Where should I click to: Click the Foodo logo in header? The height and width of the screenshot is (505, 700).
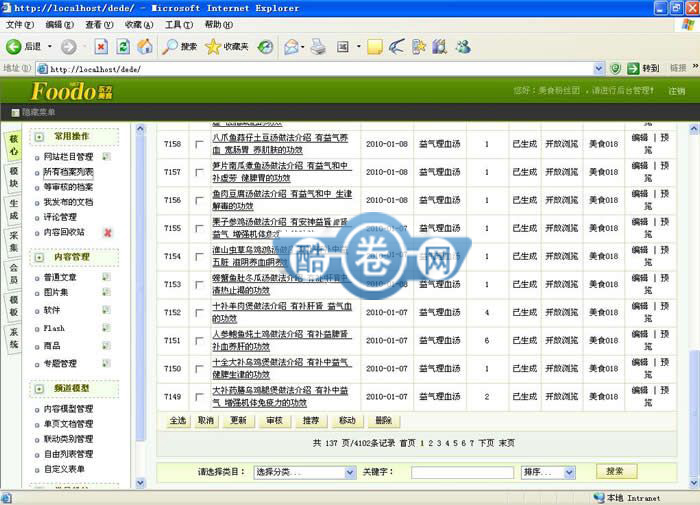pyautogui.click(x=72, y=91)
